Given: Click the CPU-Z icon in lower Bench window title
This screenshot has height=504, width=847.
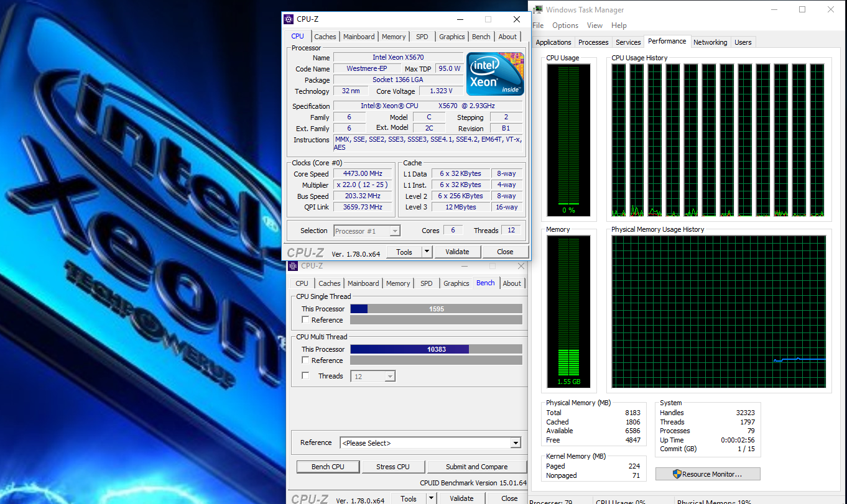Looking at the screenshot, I should coord(294,266).
